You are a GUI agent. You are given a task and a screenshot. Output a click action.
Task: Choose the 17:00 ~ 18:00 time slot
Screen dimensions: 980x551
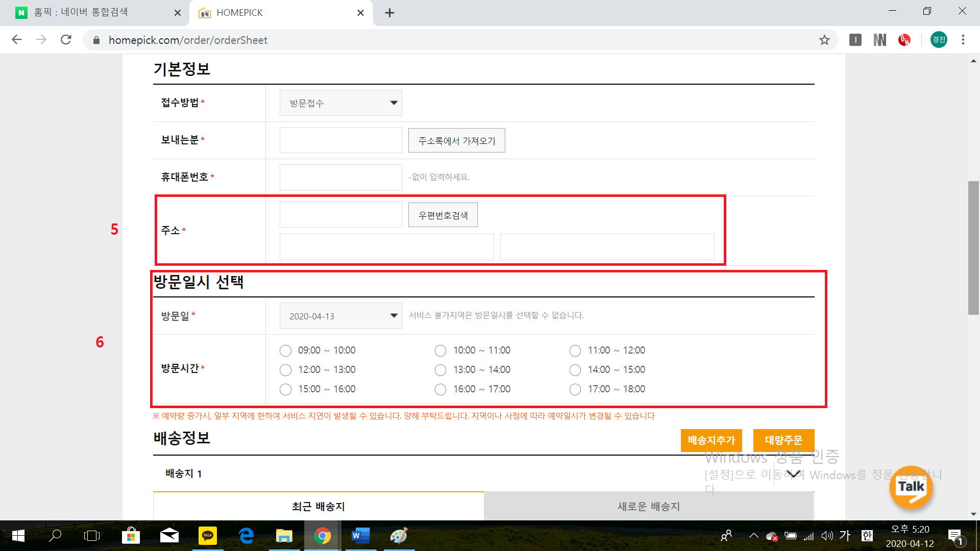click(x=575, y=389)
